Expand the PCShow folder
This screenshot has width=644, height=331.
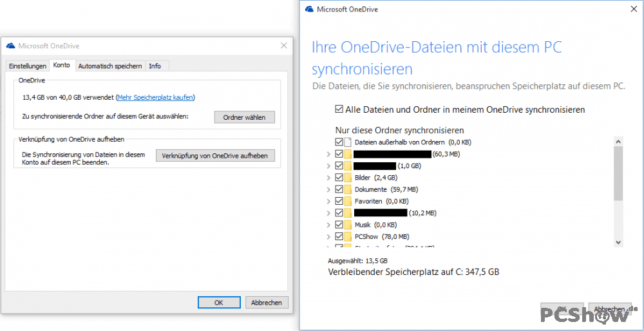pos(328,236)
